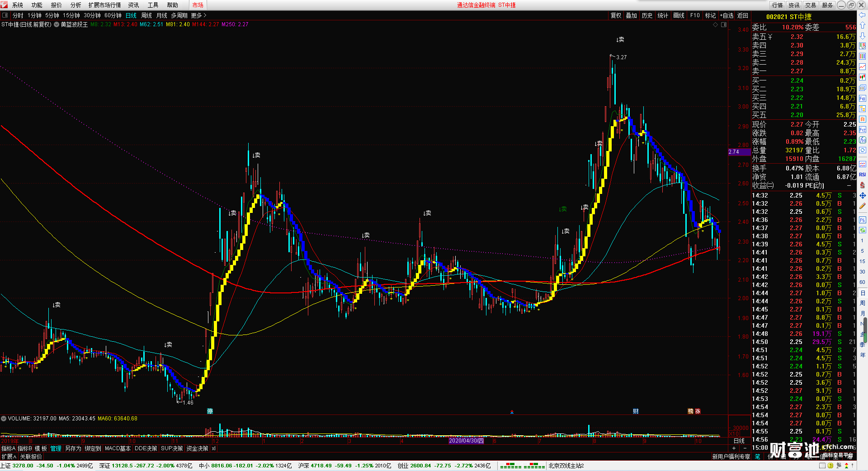
Task: Click the four-way move arrows icon
Action: click(863, 195)
